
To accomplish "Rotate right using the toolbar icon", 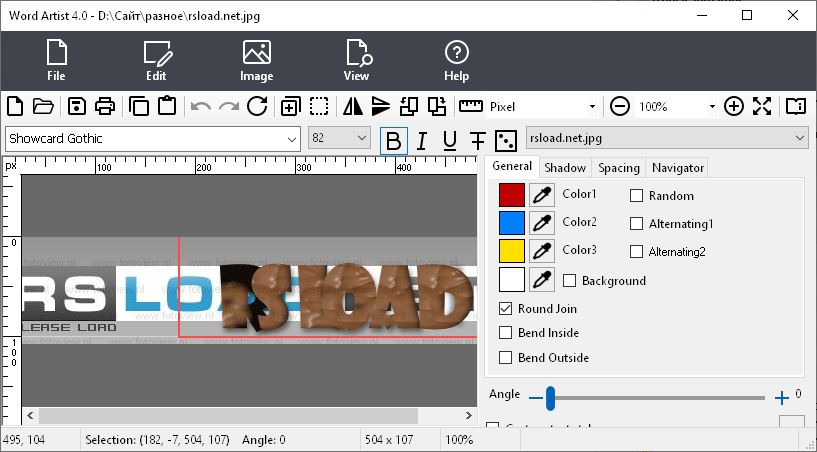I will tap(437, 106).
